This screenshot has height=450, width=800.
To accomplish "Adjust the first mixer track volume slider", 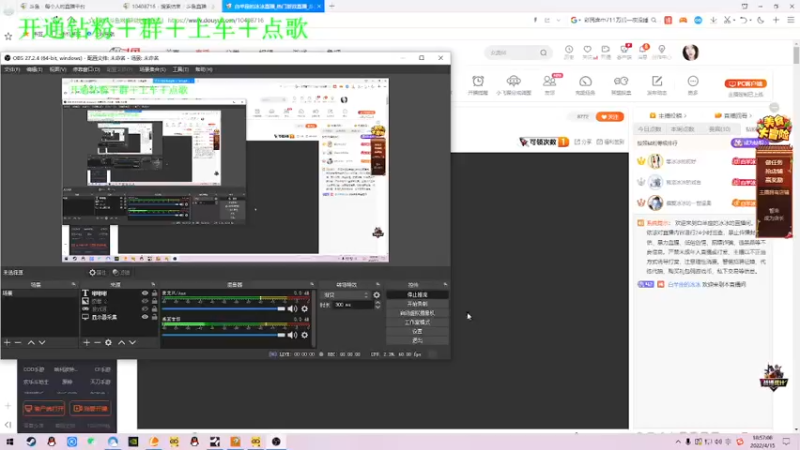I will 223,309.
